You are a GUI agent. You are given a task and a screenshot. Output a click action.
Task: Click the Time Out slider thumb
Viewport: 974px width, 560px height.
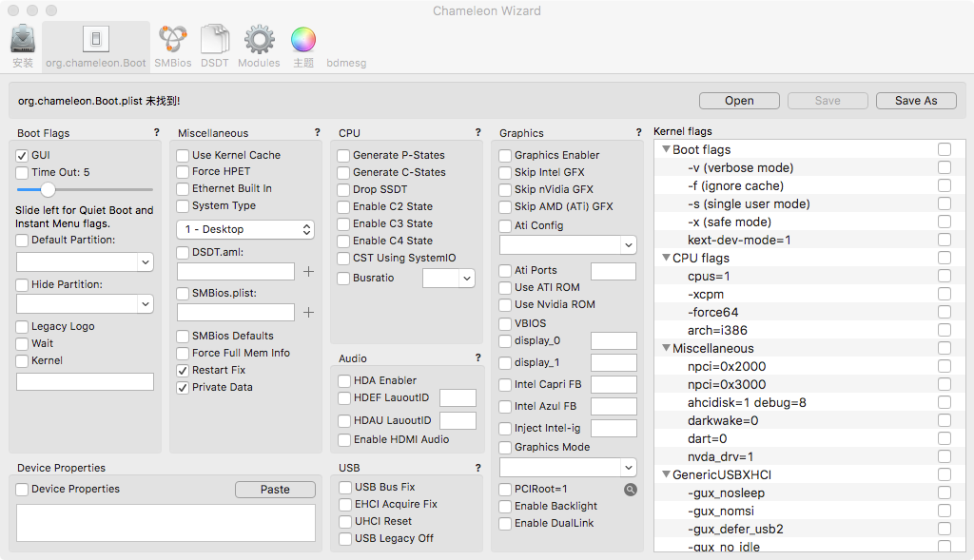(x=48, y=189)
